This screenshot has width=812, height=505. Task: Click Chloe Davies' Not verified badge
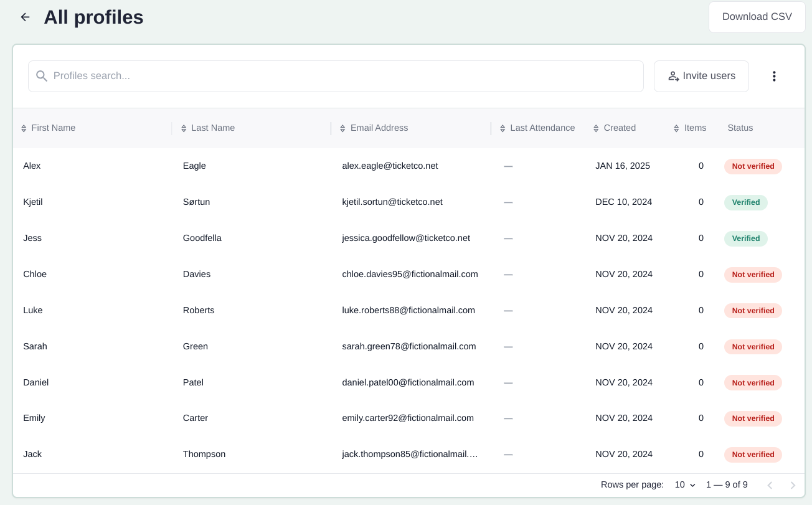753,275
